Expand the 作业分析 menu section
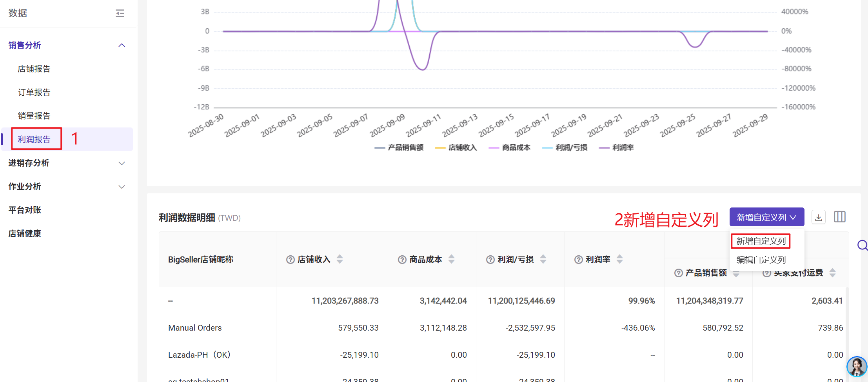 coord(122,187)
